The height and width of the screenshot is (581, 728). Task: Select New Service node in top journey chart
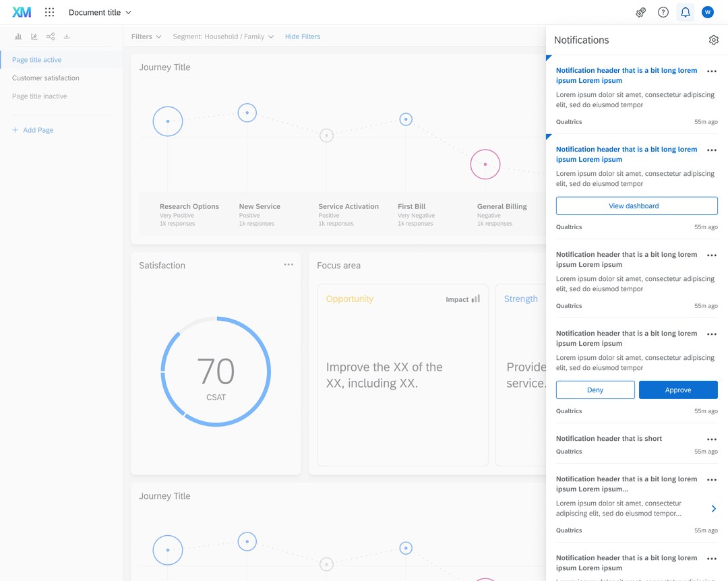(x=247, y=113)
